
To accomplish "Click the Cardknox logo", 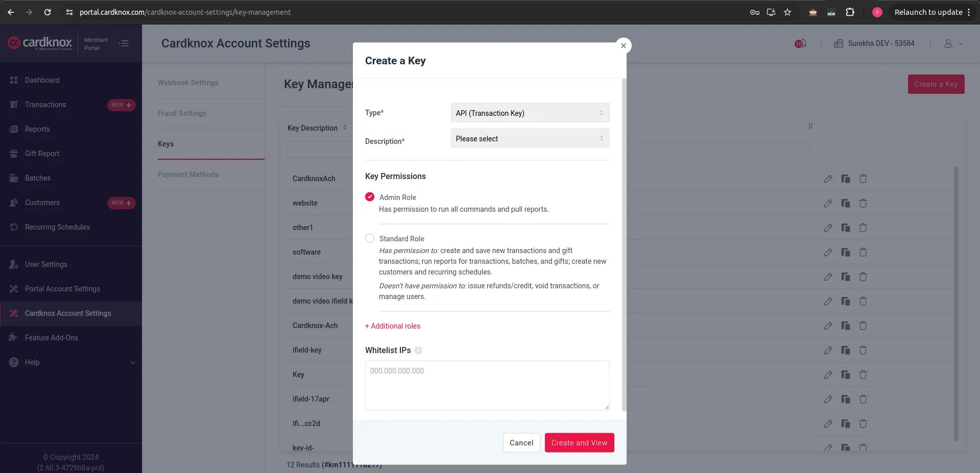I will click(40, 43).
